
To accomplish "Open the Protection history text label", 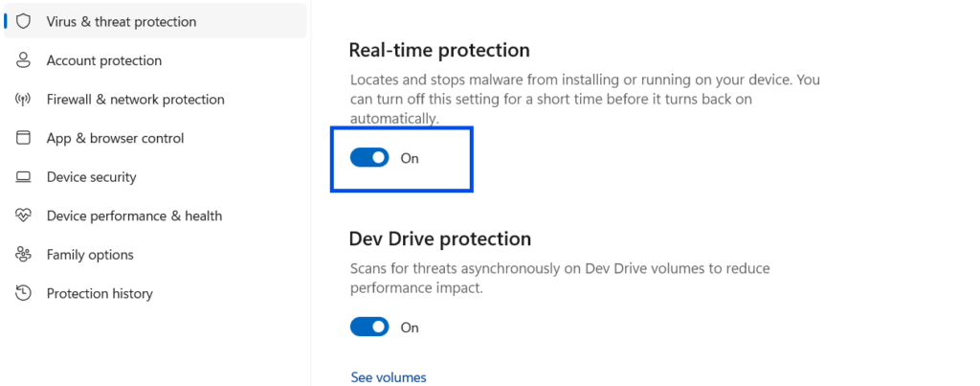I will [x=100, y=293].
